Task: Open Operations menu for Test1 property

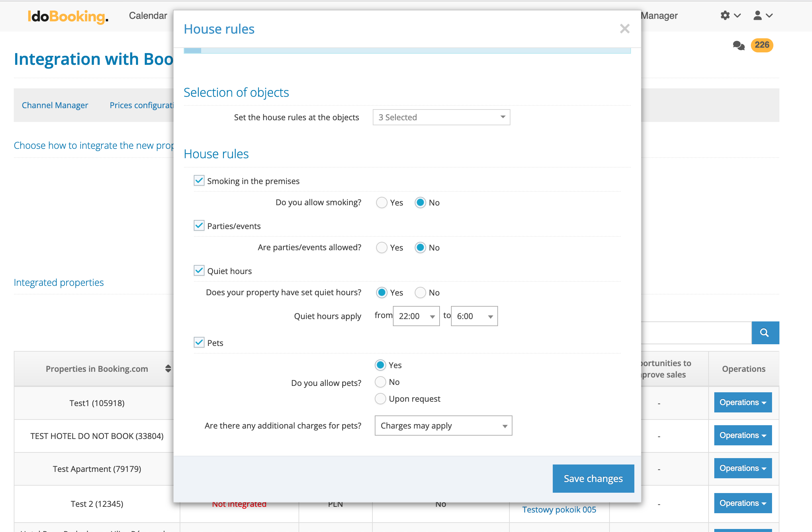Action: click(742, 402)
